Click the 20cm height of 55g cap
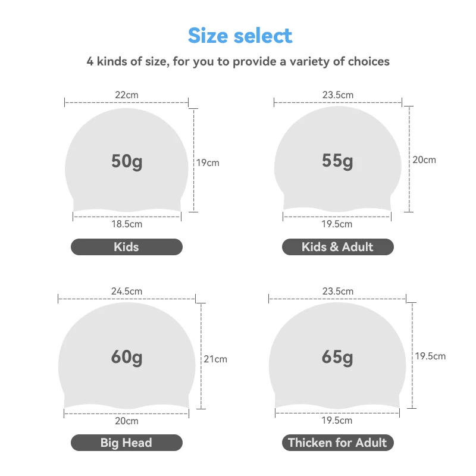476x476 pixels. tap(424, 159)
